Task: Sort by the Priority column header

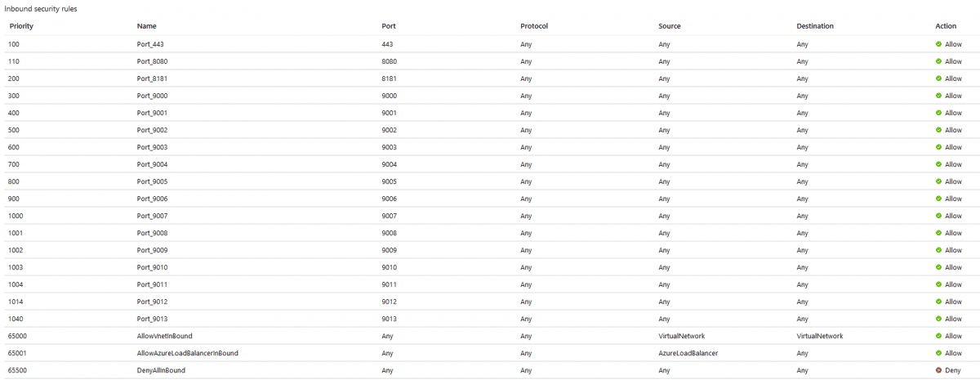Action: click(20, 26)
